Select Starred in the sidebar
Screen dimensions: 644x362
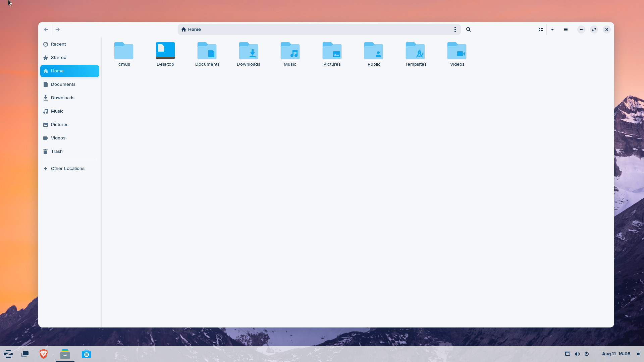59,57
